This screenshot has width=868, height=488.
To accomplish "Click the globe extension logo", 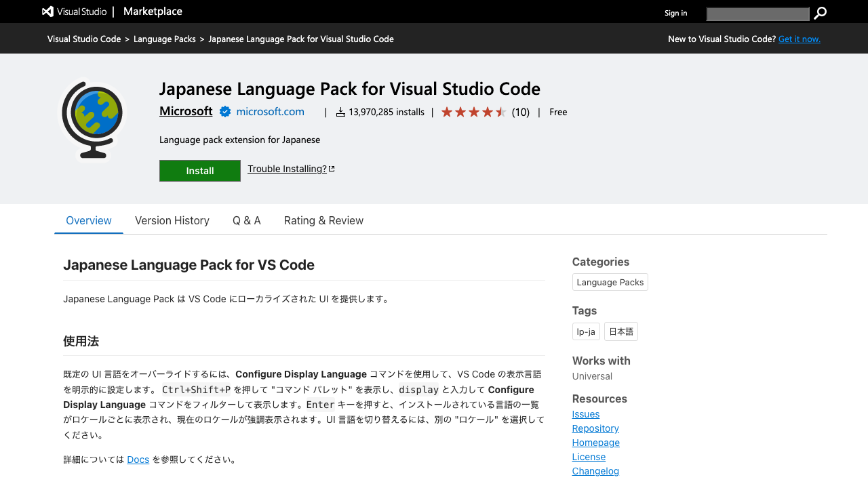I will tap(93, 119).
